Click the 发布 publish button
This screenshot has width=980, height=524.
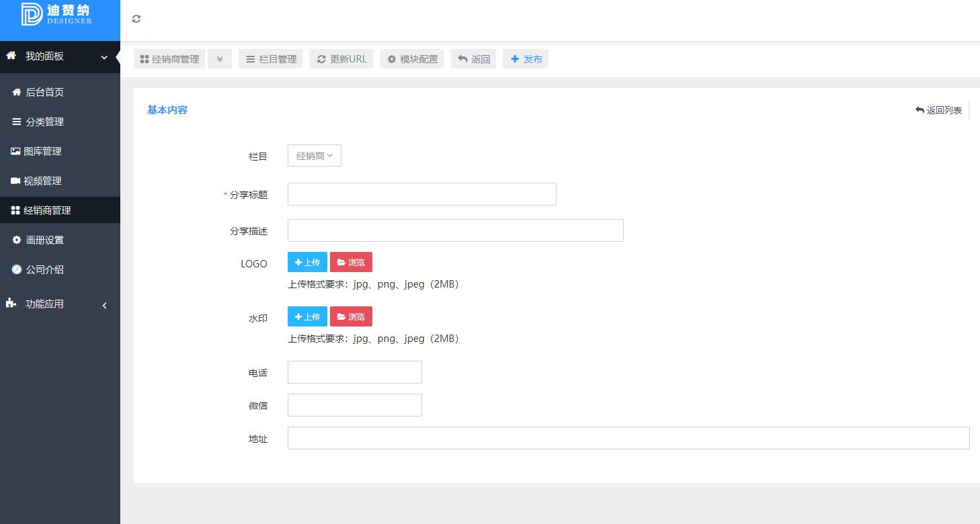(x=526, y=59)
